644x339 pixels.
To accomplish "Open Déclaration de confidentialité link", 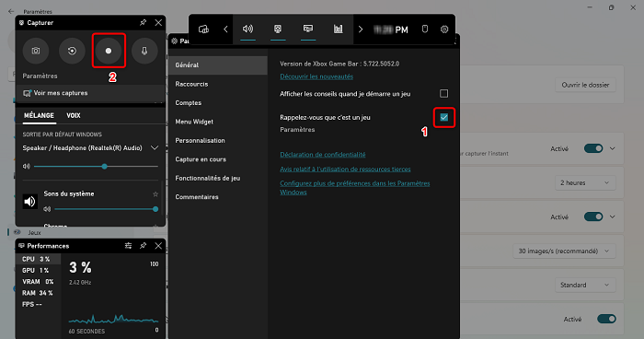I will (322, 155).
